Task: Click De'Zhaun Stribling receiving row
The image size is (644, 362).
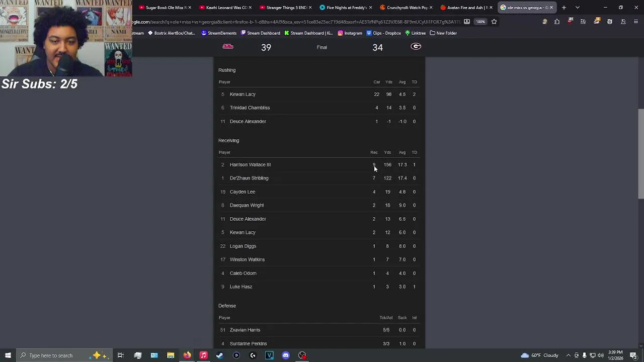Action: pyautogui.click(x=319, y=178)
